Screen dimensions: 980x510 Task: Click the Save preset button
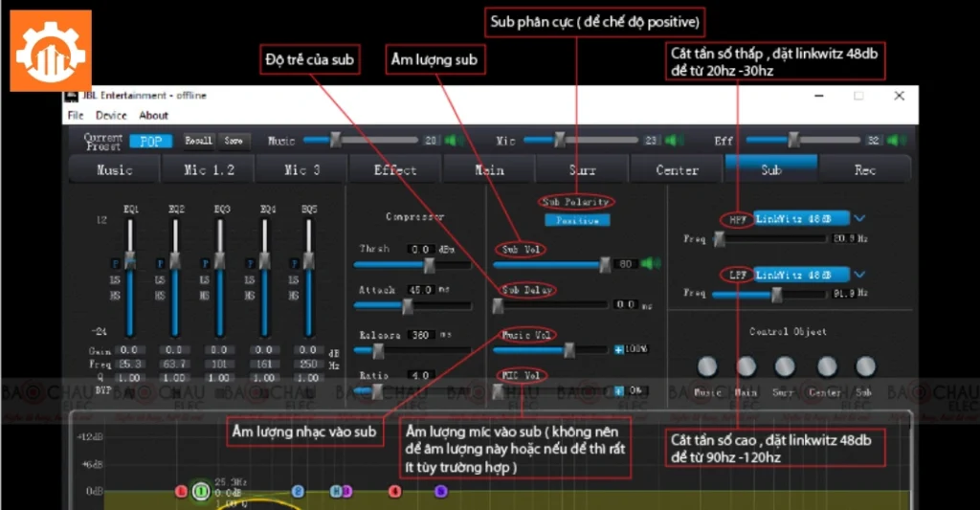pyautogui.click(x=234, y=141)
